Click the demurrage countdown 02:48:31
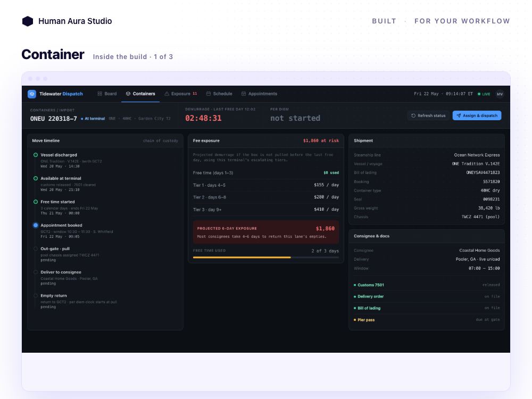Viewport: 532px width, 399px height. tap(203, 118)
